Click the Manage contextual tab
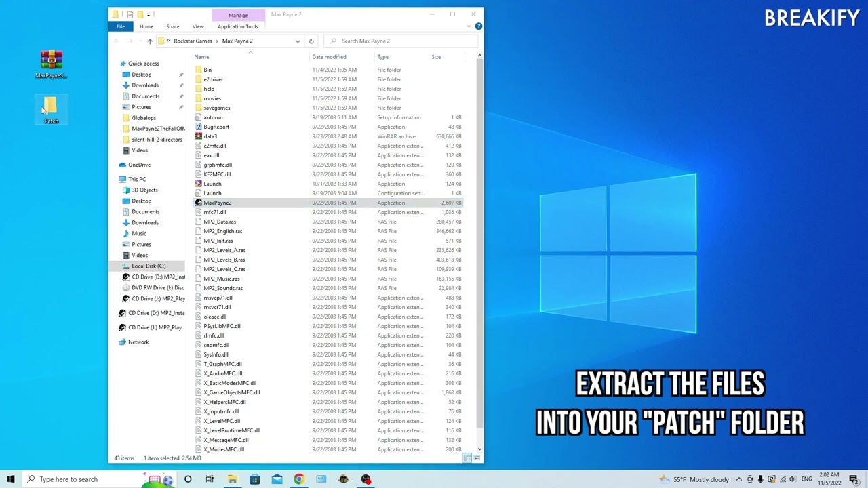The width and height of the screenshot is (868, 488). [x=238, y=15]
